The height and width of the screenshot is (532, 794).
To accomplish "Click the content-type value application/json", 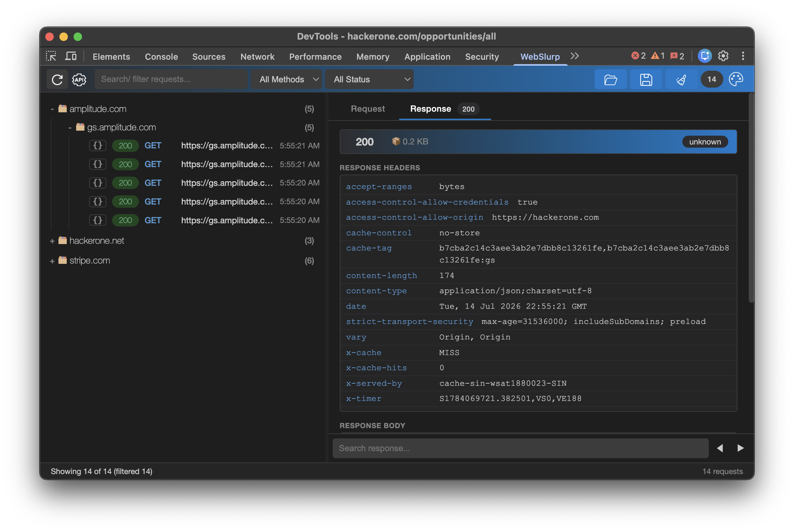I will coord(515,291).
